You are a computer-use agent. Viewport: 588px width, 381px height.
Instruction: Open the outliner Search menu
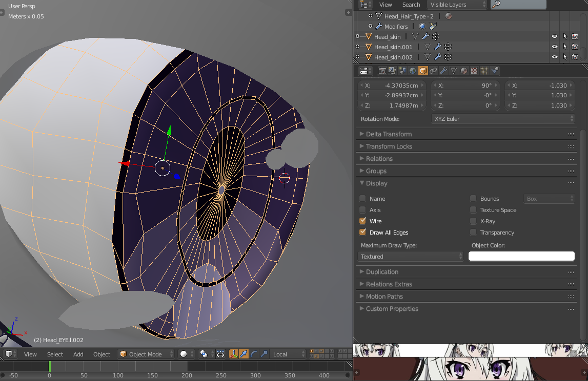(x=411, y=5)
